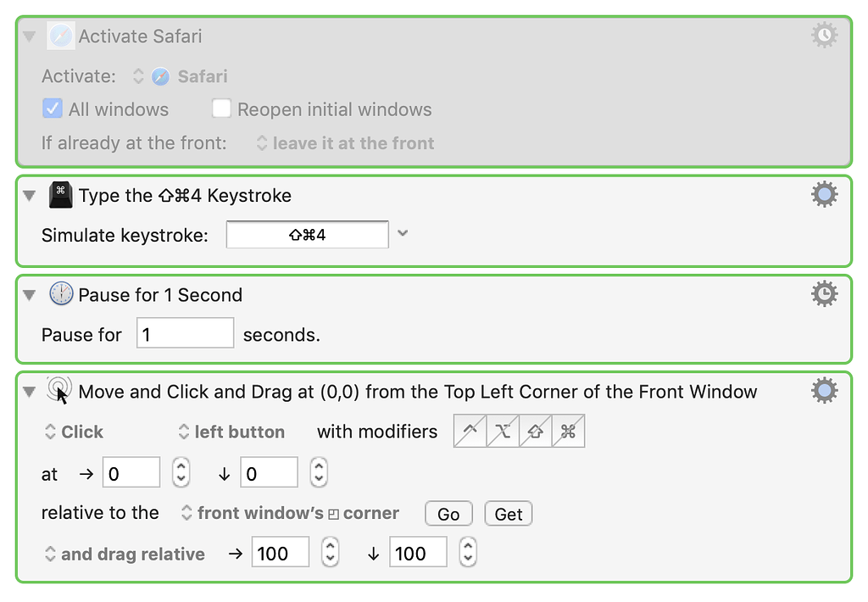Click the gear icon on Pause action
The height and width of the screenshot is (602, 868).
click(x=824, y=294)
